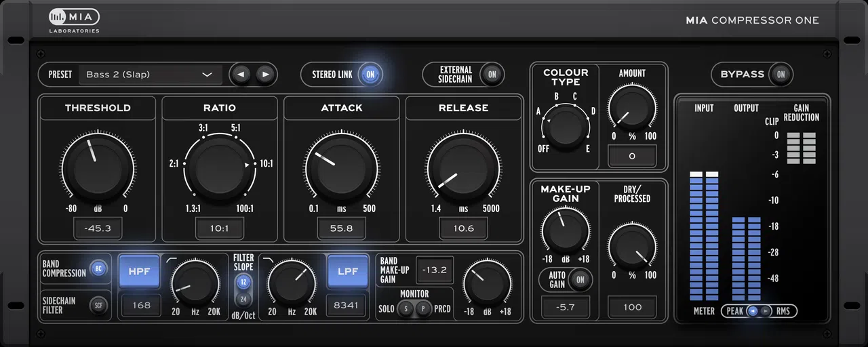Image resolution: width=868 pixels, height=347 pixels.
Task: Enable the External Sidechain switch
Action: (492, 75)
